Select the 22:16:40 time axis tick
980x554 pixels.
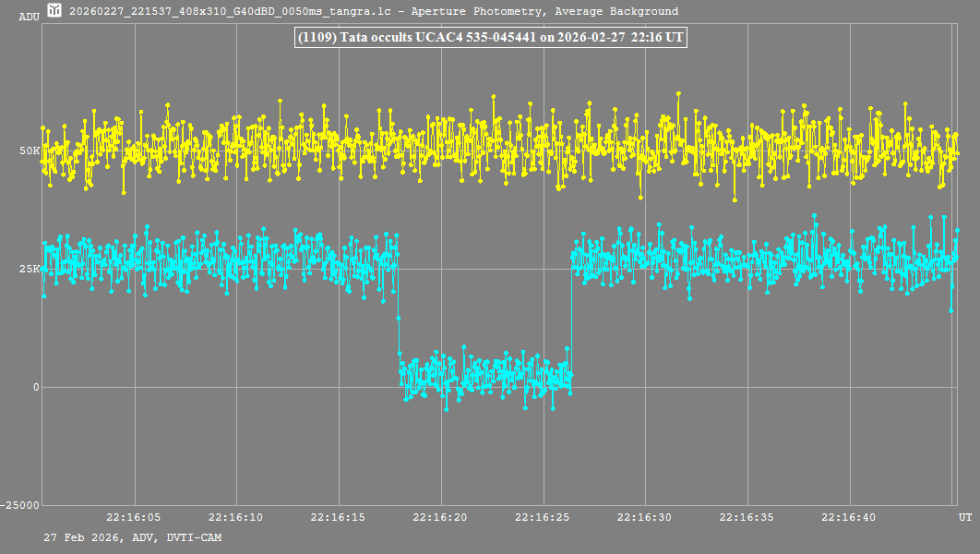(x=848, y=518)
